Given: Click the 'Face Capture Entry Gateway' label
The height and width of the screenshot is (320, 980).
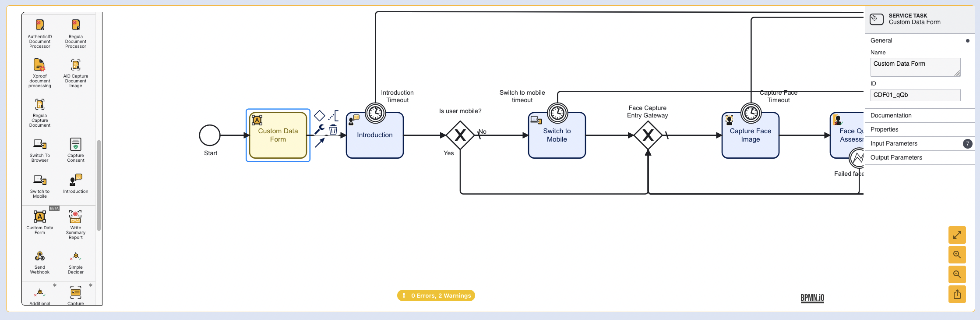Looking at the screenshot, I should tap(648, 112).
